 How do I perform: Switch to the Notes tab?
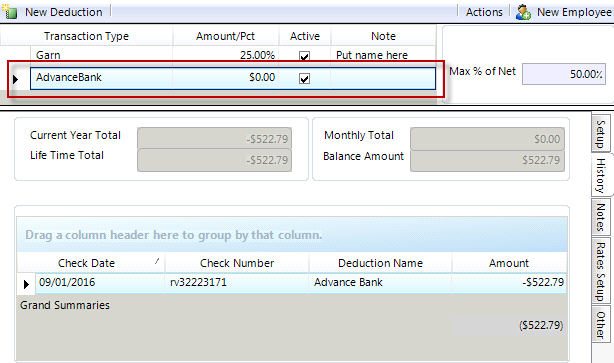600,217
